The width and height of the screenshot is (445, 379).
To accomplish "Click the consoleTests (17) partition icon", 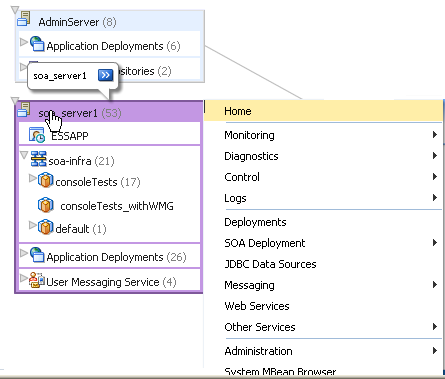I will click(x=46, y=181).
